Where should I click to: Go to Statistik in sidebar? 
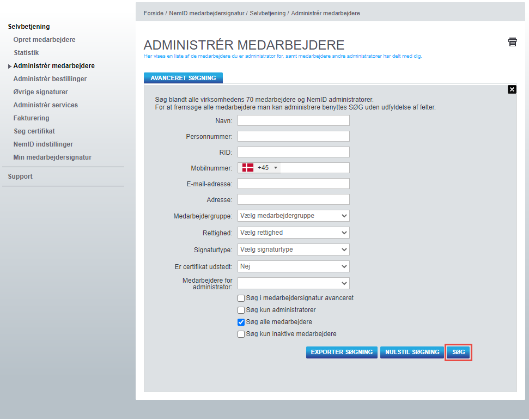26,53
